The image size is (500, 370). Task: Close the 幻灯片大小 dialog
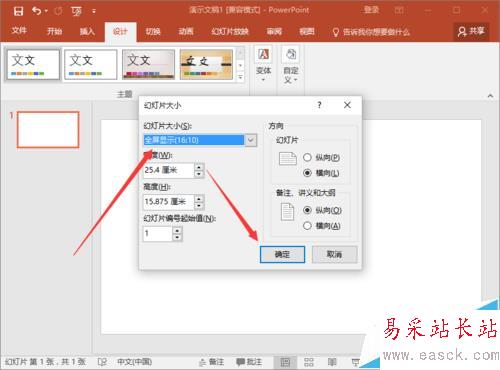[347, 105]
